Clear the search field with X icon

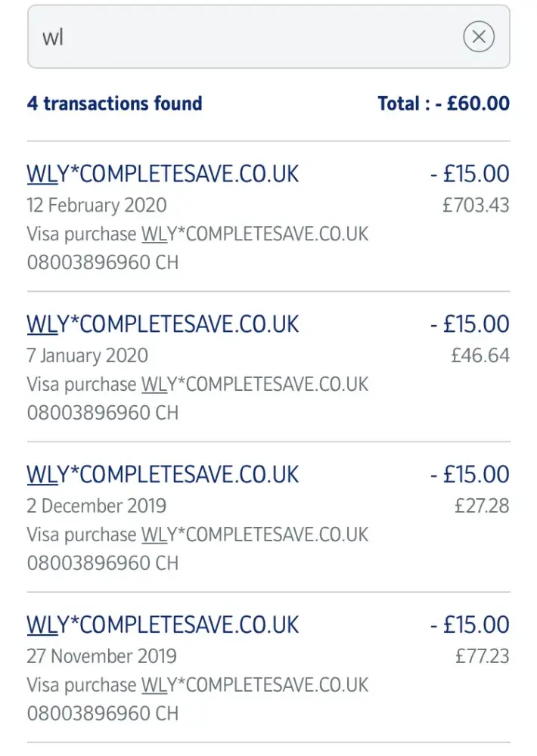tap(478, 37)
